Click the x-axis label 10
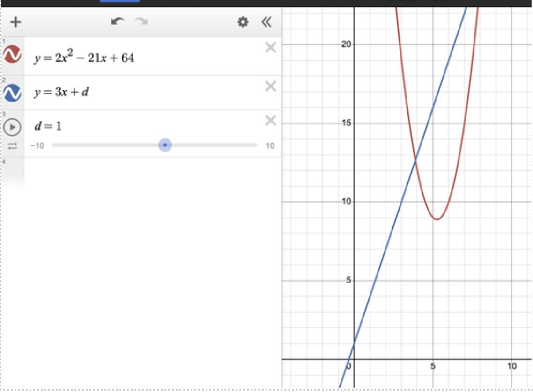533x392 pixels. click(512, 366)
